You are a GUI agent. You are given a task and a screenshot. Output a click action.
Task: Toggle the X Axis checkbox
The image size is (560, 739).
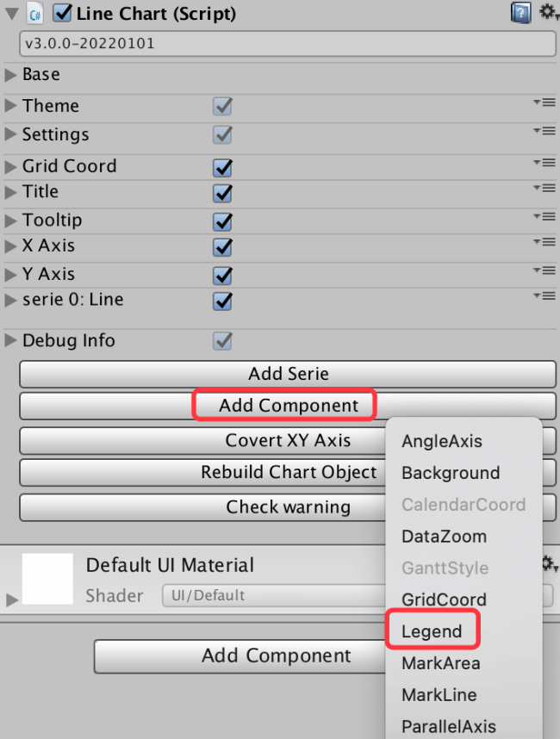(x=223, y=247)
